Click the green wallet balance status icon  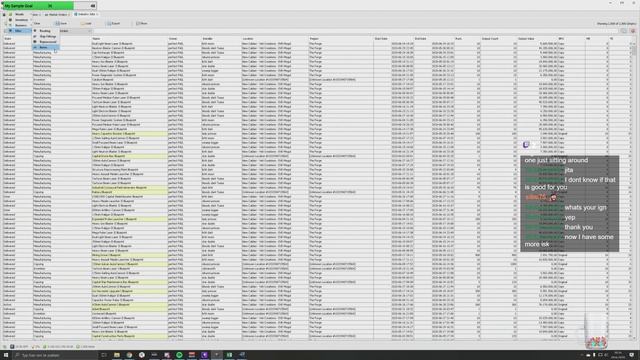pos(45,347)
